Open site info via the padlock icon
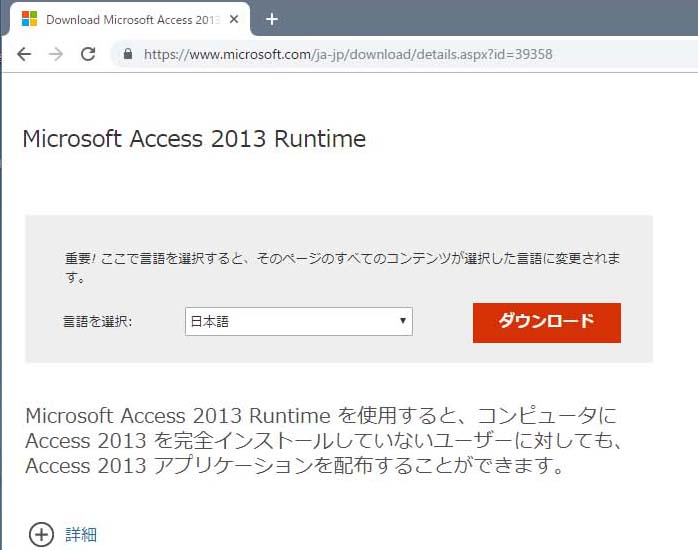The width and height of the screenshot is (698, 550). (127, 55)
